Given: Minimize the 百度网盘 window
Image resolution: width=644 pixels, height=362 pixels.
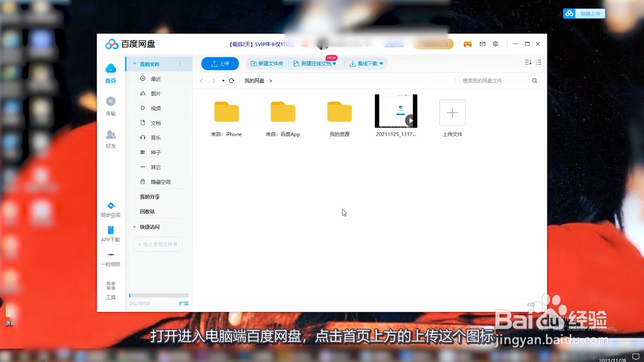Looking at the screenshot, I should [x=515, y=44].
